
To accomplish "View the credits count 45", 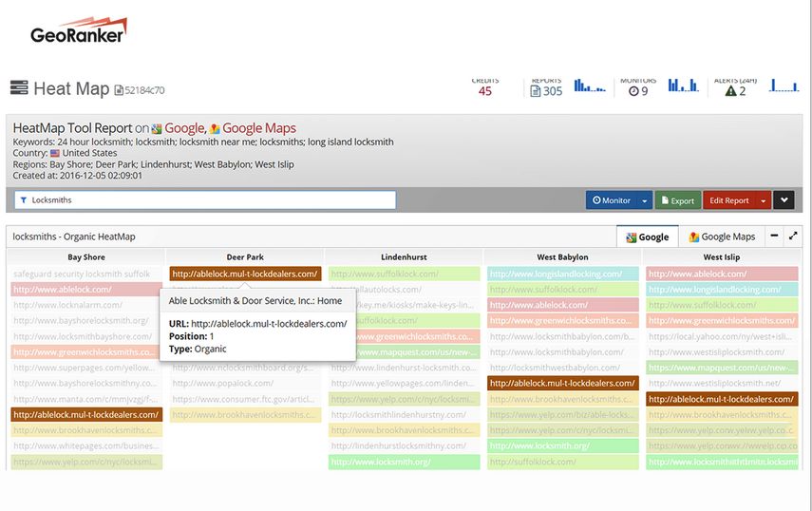I will [x=484, y=91].
